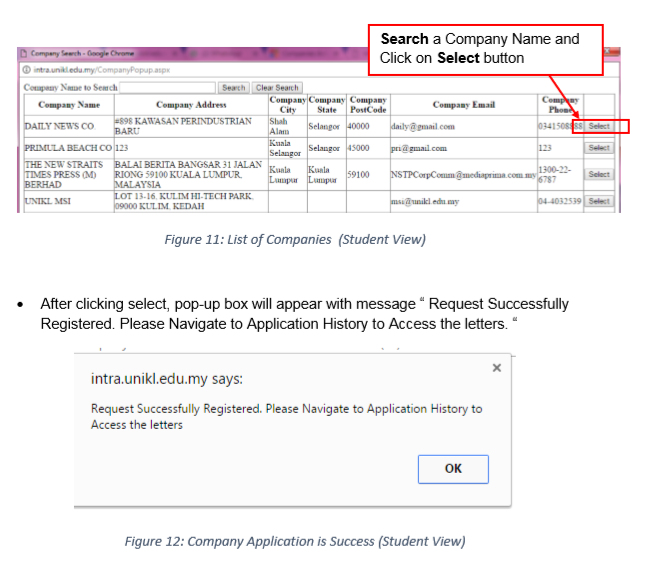This screenshot has width=653, height=569.
Task: Click Select button for UNIKL MSI
Action: [599, 201]
